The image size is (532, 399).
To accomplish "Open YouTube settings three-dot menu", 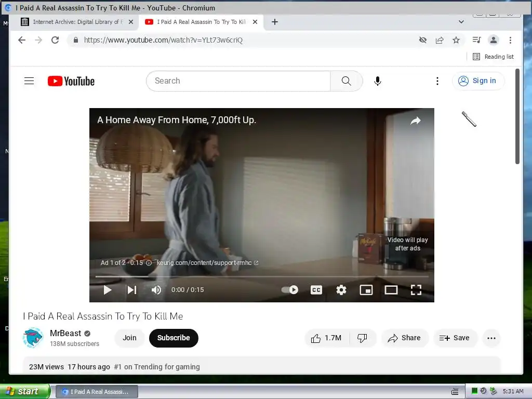I will [437, 81].
